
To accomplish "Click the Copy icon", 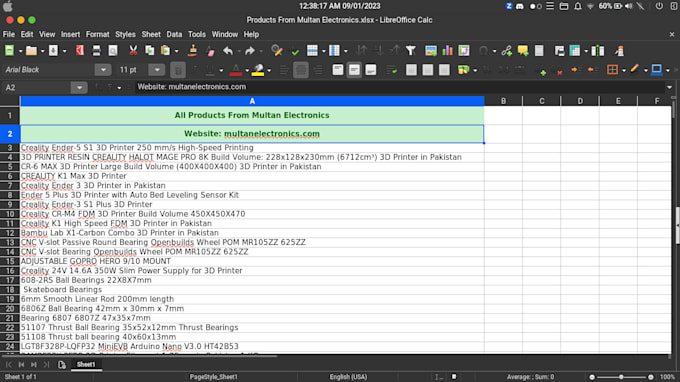I will (x=150, y=51).
